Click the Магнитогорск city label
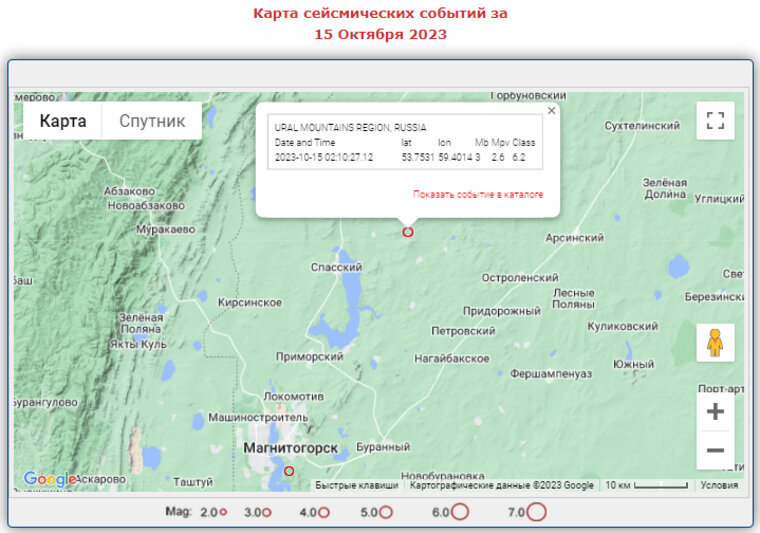This screenshot has height=533, width=760. coord(290,448)
